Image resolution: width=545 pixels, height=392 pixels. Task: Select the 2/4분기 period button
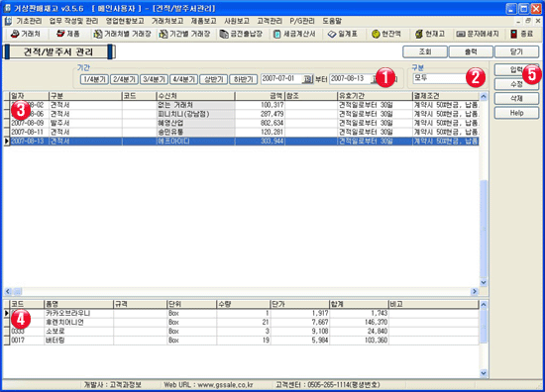[x=124, y=79]
